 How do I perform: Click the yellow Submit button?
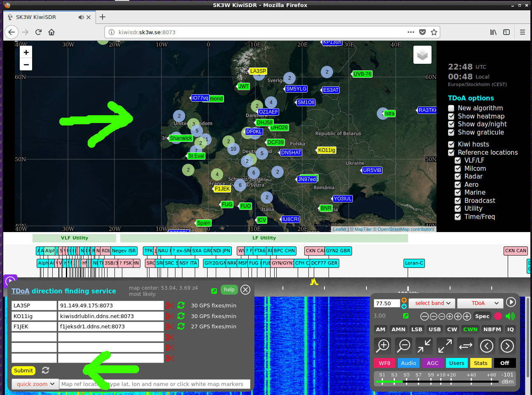[x=23, y=370]
